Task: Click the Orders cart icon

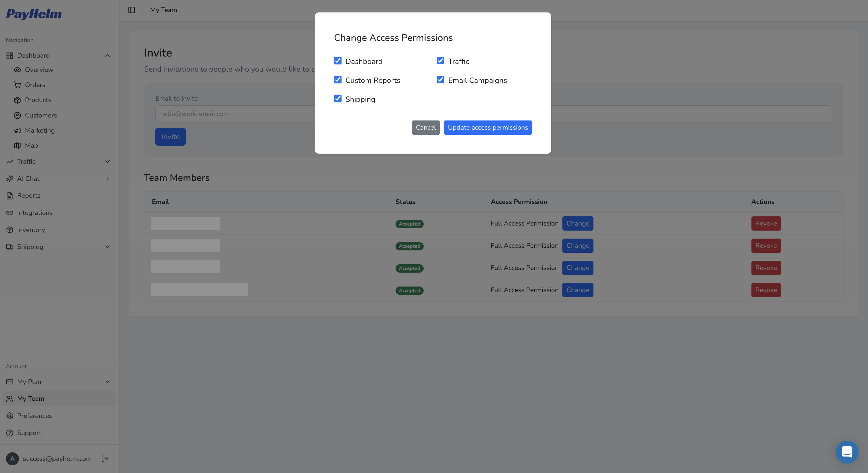Action: pos(17,85)
